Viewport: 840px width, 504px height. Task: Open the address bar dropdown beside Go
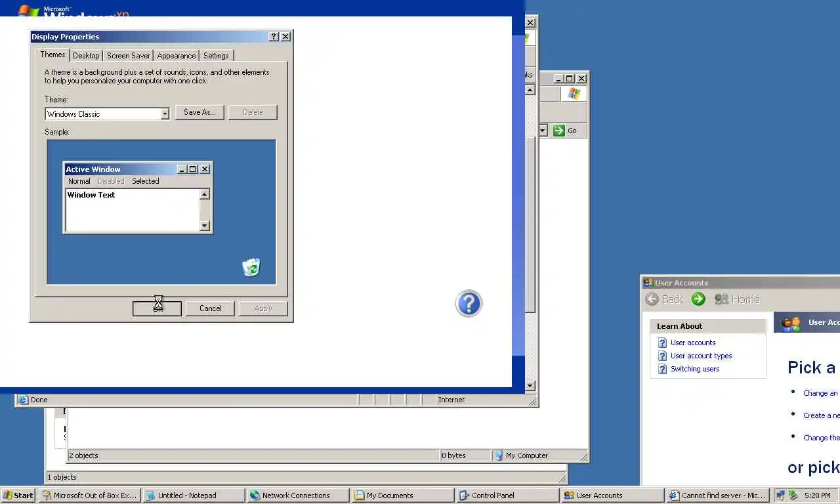tap(543, 131)
